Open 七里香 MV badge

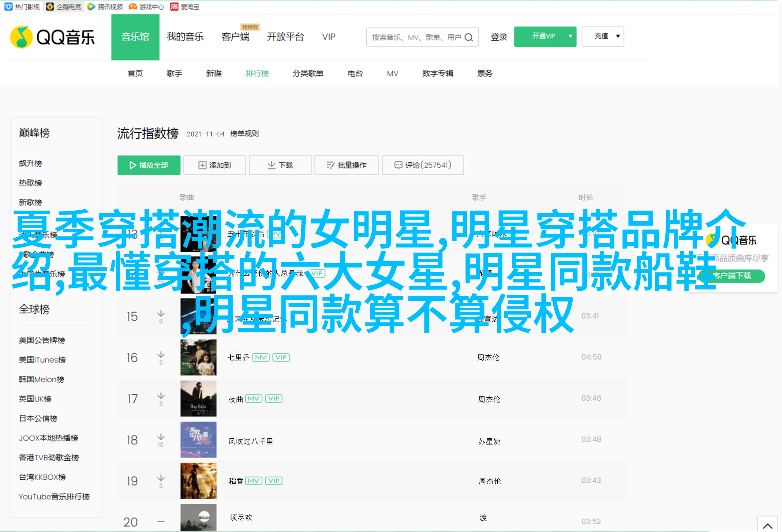pos(261,357)
